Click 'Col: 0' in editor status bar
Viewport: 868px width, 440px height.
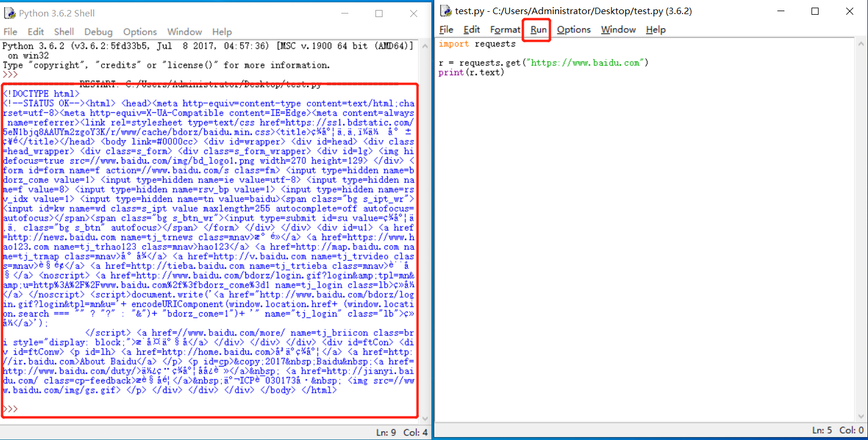click(852, 431)
